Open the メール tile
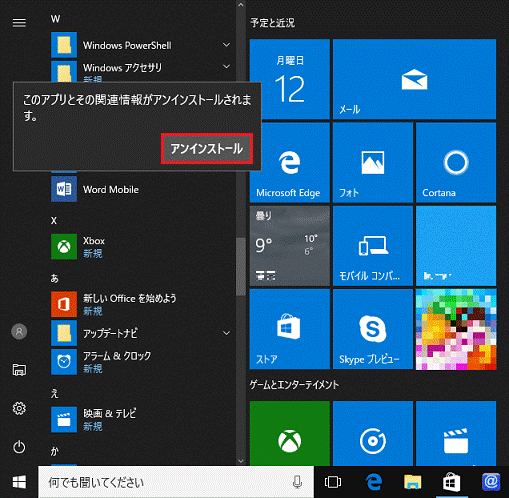This screenshot has width=509, height=498. 414,79
